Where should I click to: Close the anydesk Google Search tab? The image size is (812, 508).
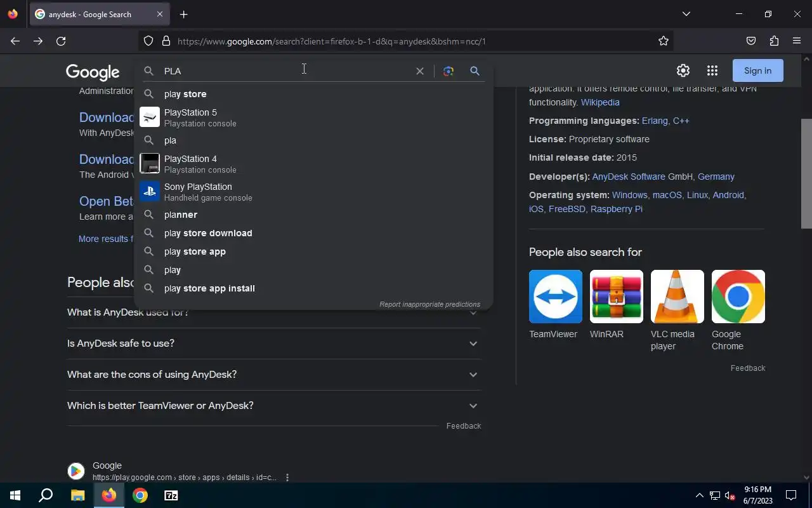point(160,14)
